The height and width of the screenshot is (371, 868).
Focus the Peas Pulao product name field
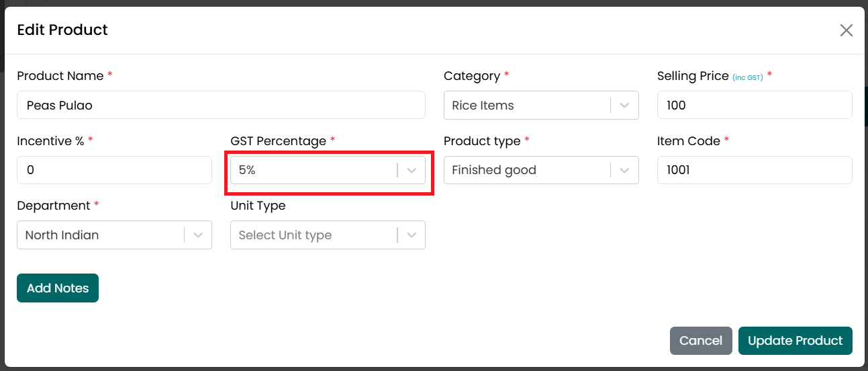pyautogui.click(x=221, y=106)
